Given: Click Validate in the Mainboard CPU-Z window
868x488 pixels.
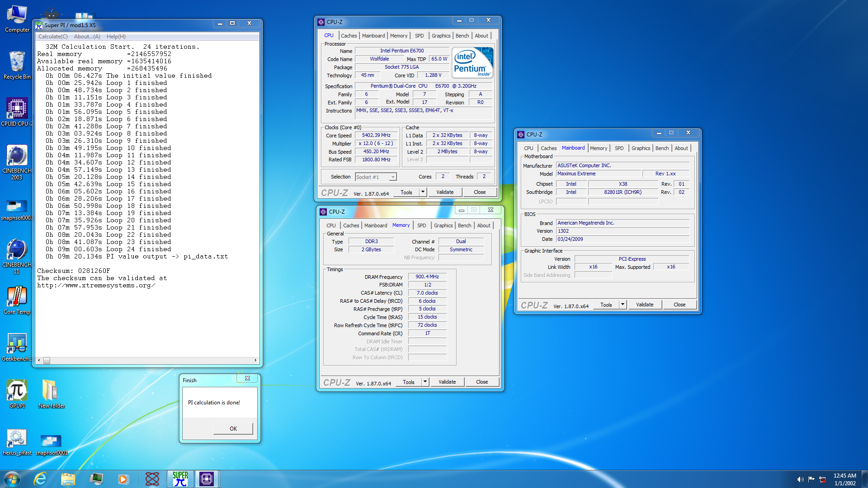Looking at the screenshot, I should point(645,305).
